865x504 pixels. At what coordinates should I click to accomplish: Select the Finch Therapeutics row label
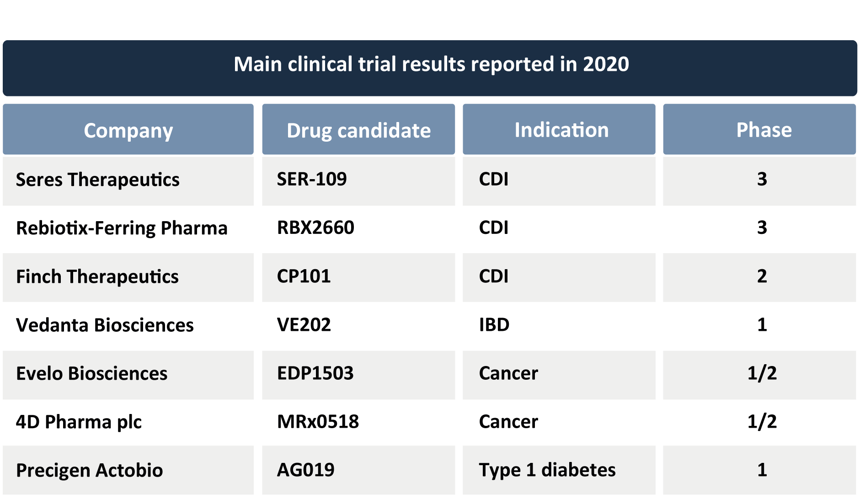pyautogui.click(x=97, y=276)
